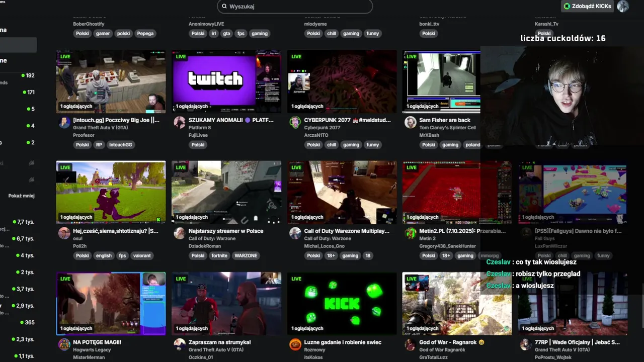Select the valorant tag
Viewport: 644px width, 362px height.
(x=142, y=256)
